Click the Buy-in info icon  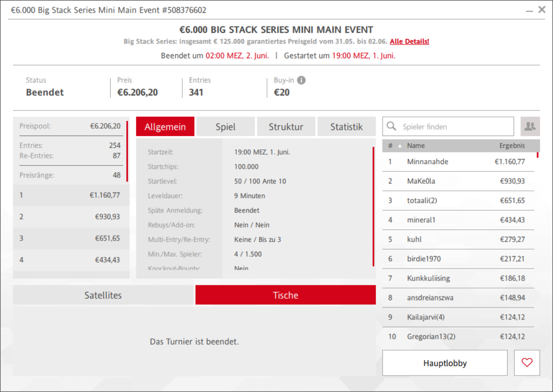(x=301, y=80)
